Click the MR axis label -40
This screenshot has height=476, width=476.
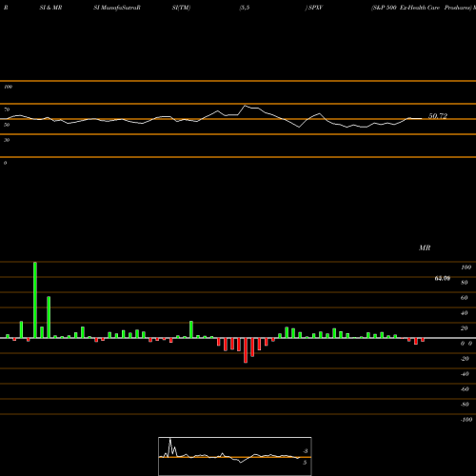pos(465,374)
